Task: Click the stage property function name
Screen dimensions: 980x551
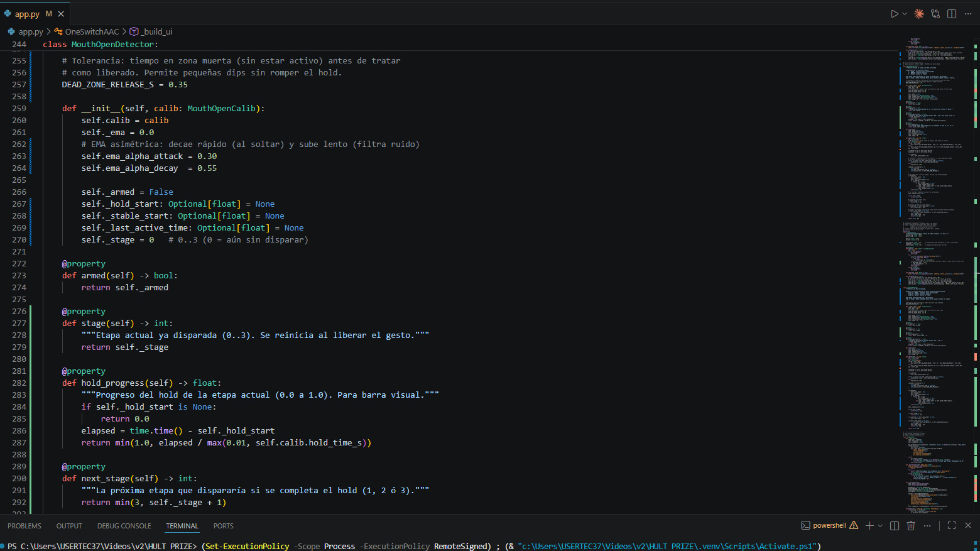Action: pos(93,323)
